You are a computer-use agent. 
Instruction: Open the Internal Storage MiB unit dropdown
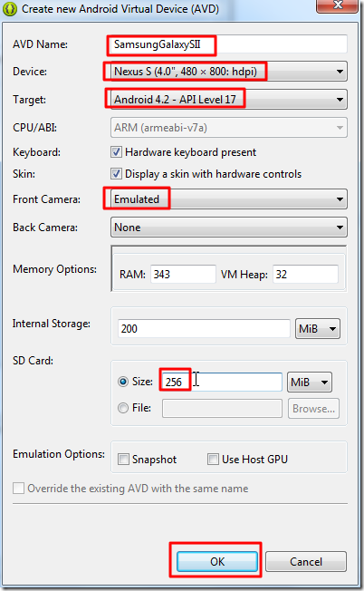click(318, 329)
